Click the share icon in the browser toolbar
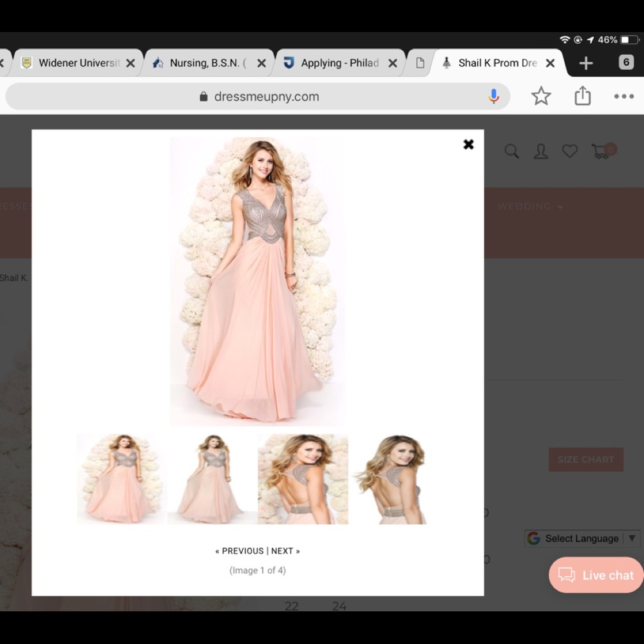 (x=582, y=95)
